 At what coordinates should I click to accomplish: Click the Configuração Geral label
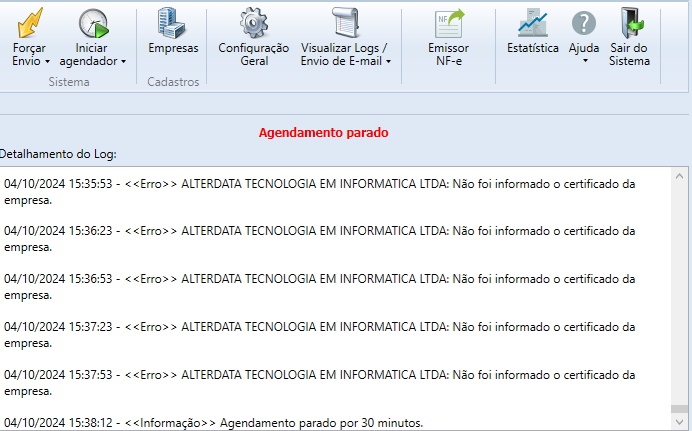click(x=254, y=54)
